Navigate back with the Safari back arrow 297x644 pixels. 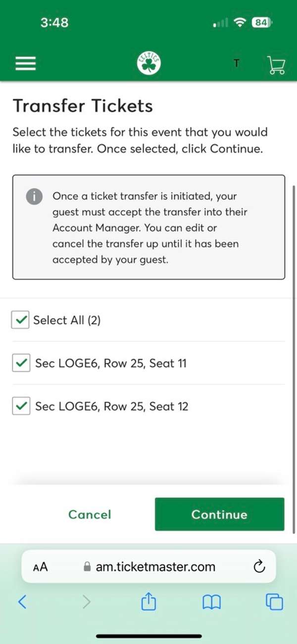22,602
